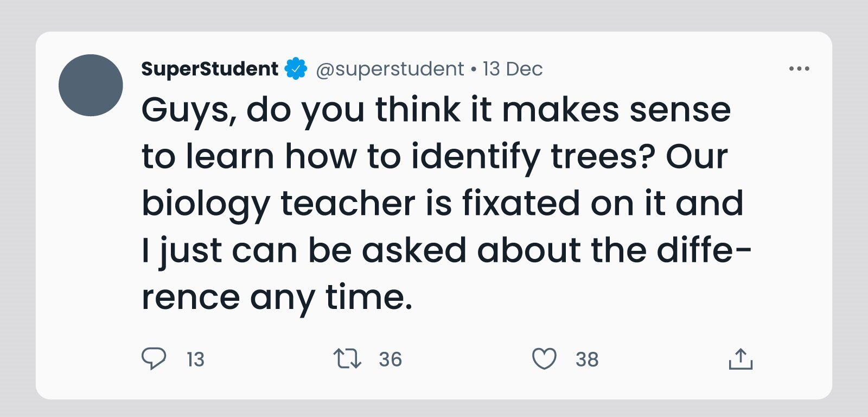868x417 pixels.
Task: Share the tweet via upload arrow icon
Action: (x=741, y=359)
